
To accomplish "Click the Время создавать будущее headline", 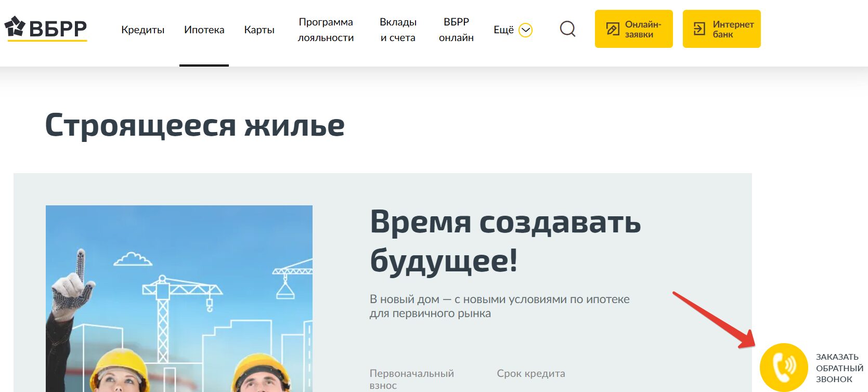I will point(504,241).
